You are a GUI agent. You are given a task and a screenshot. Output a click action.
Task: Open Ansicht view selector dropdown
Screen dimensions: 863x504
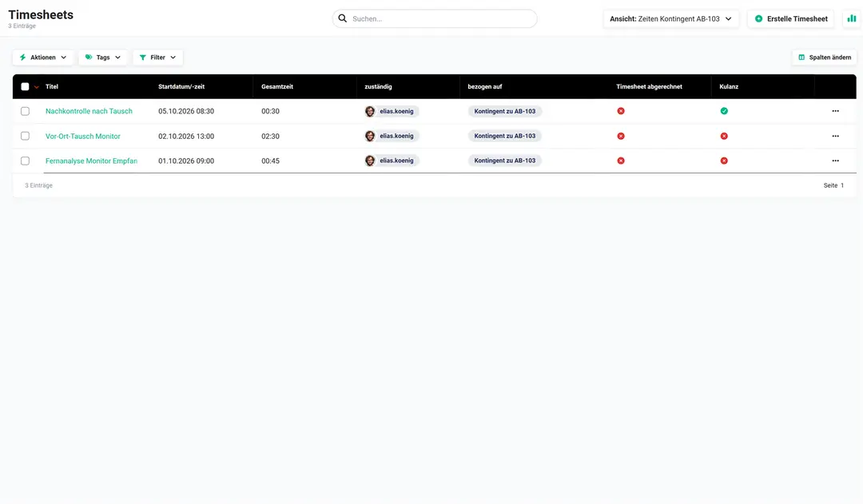[x=671, y=18]
